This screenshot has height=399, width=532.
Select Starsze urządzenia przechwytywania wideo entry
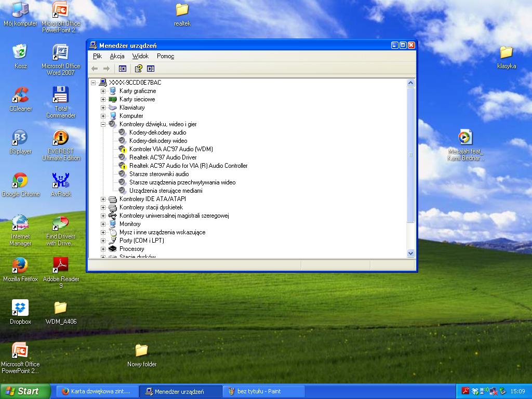pyautogui.click(x=182, y=182)
